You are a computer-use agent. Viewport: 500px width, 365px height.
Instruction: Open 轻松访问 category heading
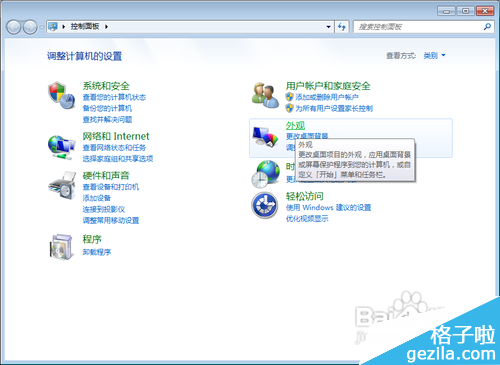pyautogui.click(x=304, y=196)
